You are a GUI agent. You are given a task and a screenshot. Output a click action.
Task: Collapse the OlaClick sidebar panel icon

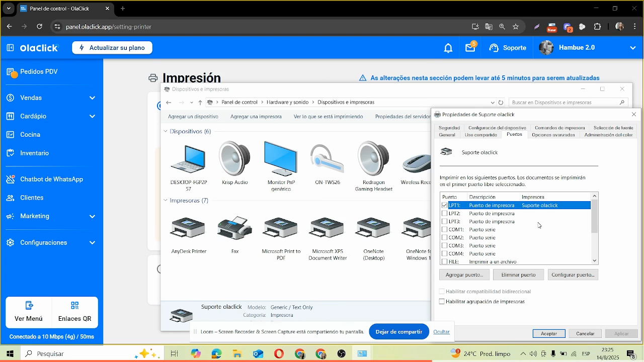(10, 48)
